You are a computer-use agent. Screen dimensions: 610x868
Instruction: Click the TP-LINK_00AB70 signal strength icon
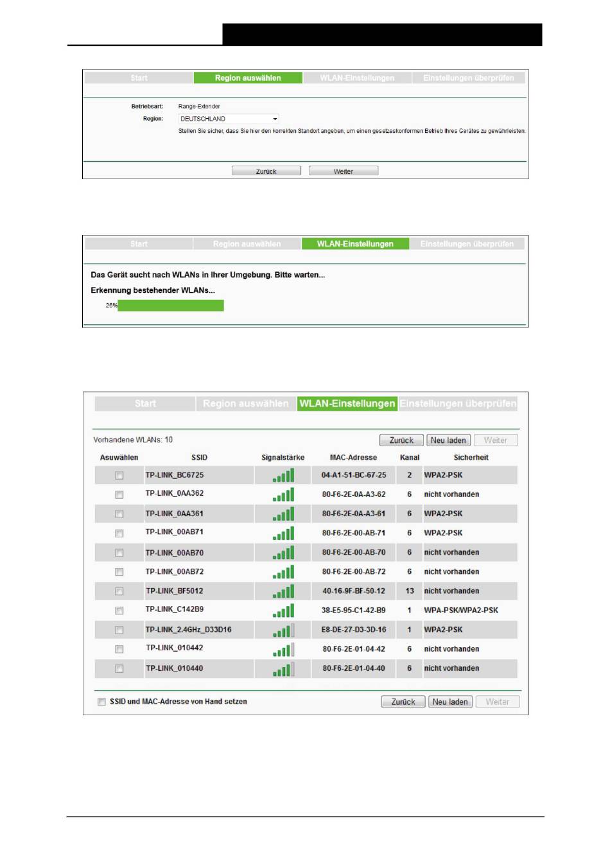click(283, 552)
